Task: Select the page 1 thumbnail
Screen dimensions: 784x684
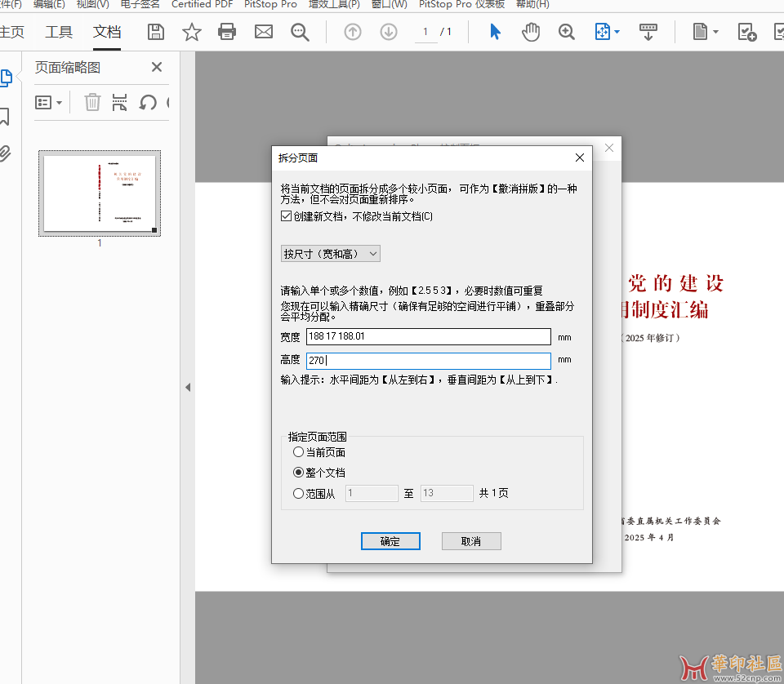Action: click(x=100, y=193)
